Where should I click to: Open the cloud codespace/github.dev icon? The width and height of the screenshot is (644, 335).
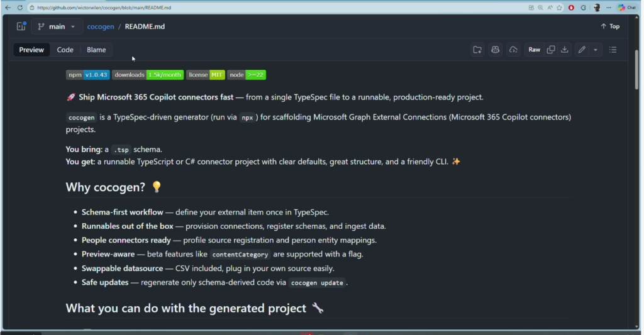[513, 50]
